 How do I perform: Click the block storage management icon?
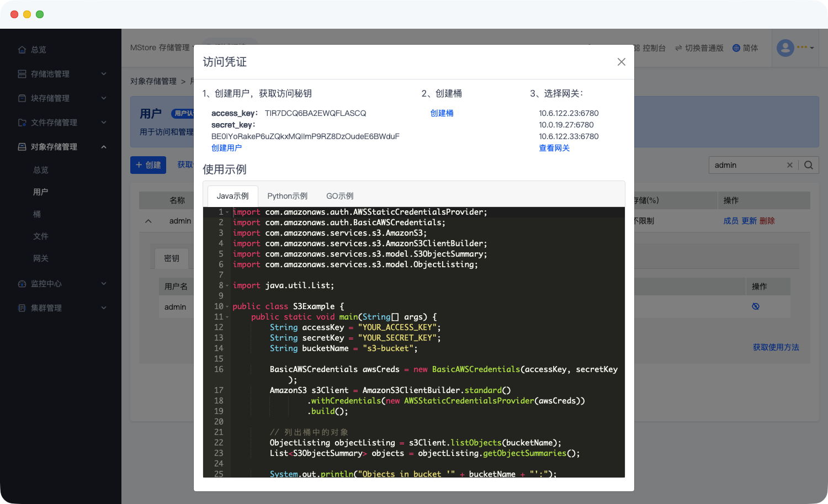pyautogui.click(x=22, y=98)
